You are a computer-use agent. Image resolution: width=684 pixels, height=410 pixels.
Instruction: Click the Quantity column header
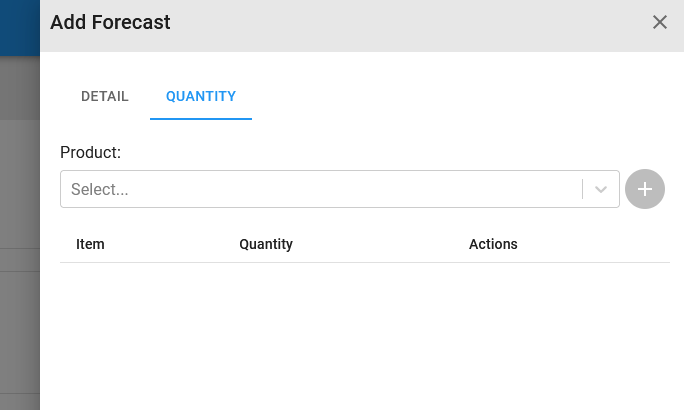point(266,244)
